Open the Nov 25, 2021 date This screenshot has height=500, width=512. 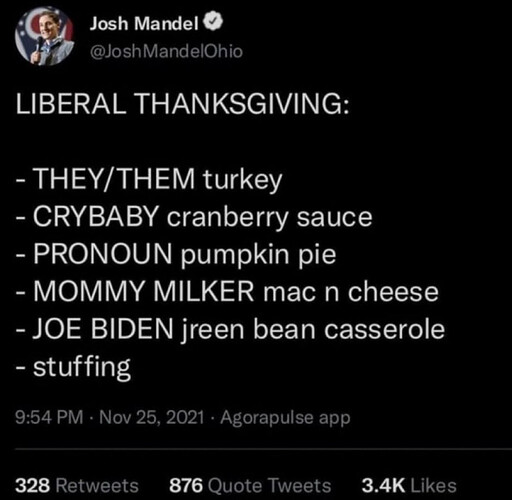152,417
